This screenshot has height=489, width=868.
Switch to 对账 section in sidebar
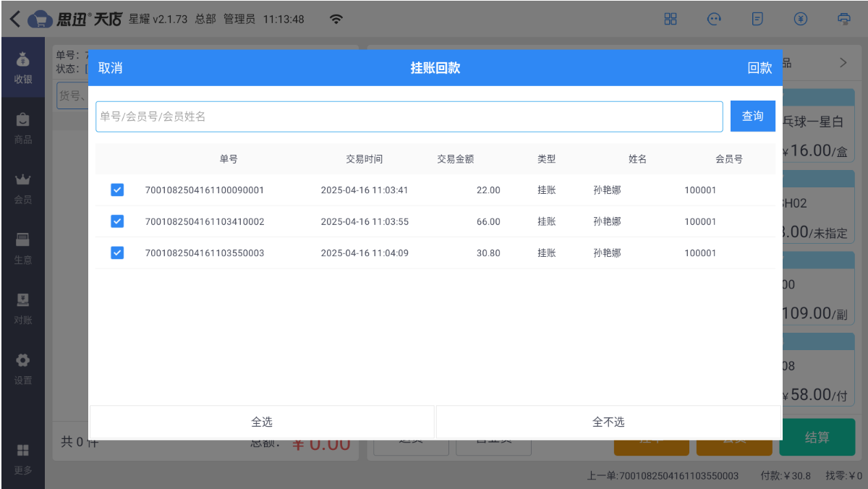pyautogui.click(x=22, y=308)
